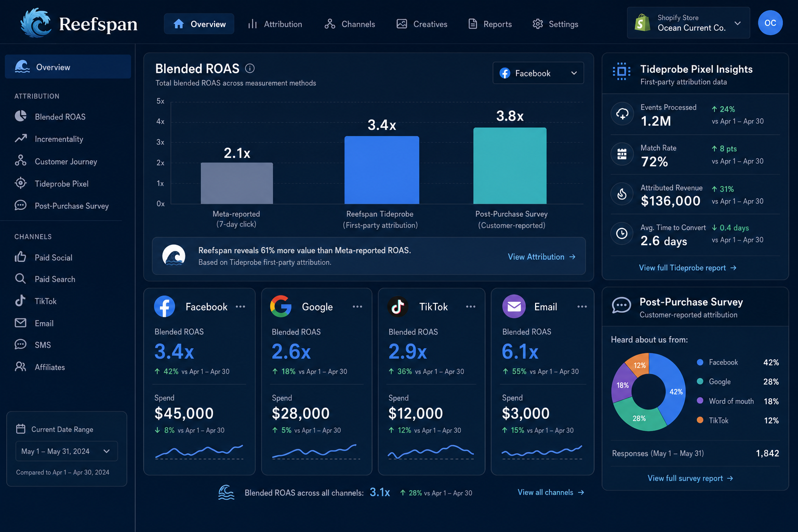Click the TikTok icon in sidebar

point(20,300)
